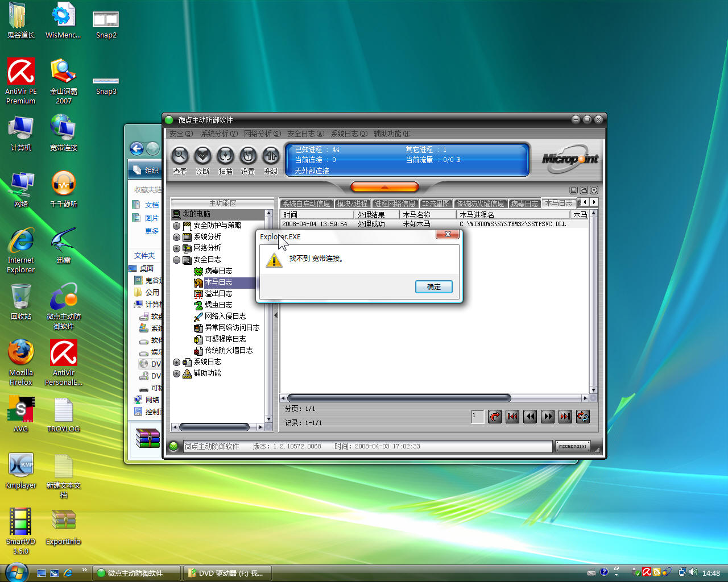728x582 pixels.
Task: Select 异常网络访问日志 in the tree
Action: [x=232, y=328]
